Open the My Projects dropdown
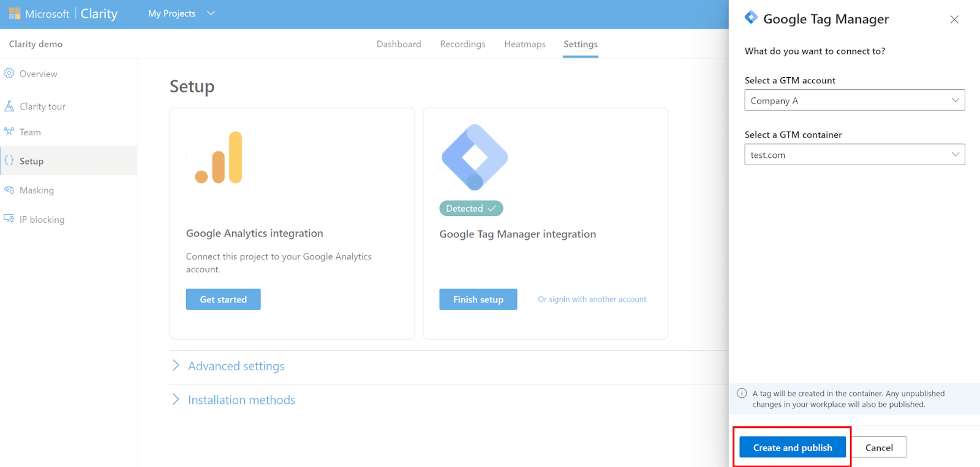980x467 pixels. coord(181,13)
